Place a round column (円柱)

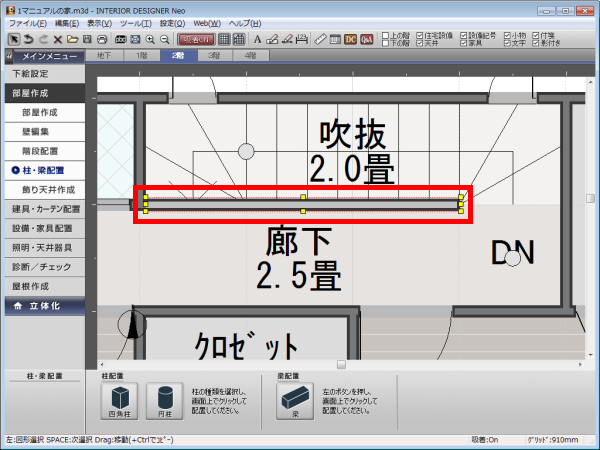(166, 399)
